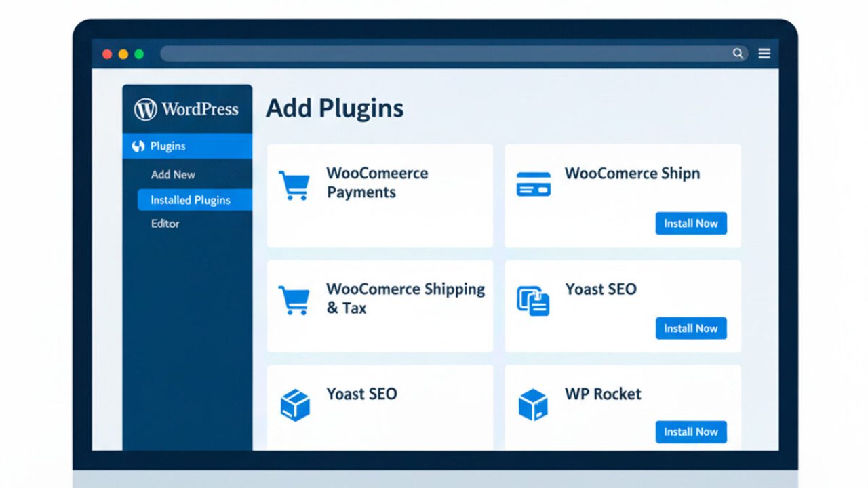Image resolution: width=868 pixels, height=488 pixels.
Task: Open the browser hamburger menu
Action: tap(764, 53)
